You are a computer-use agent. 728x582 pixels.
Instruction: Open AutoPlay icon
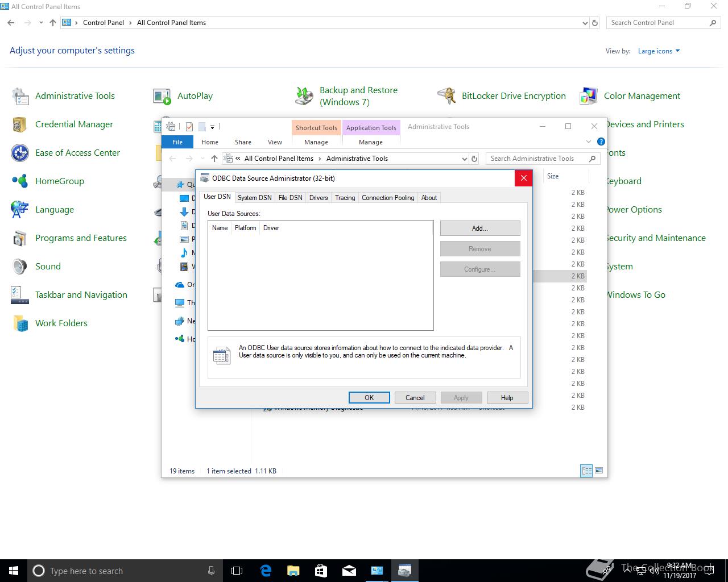[x=162, y=96]
